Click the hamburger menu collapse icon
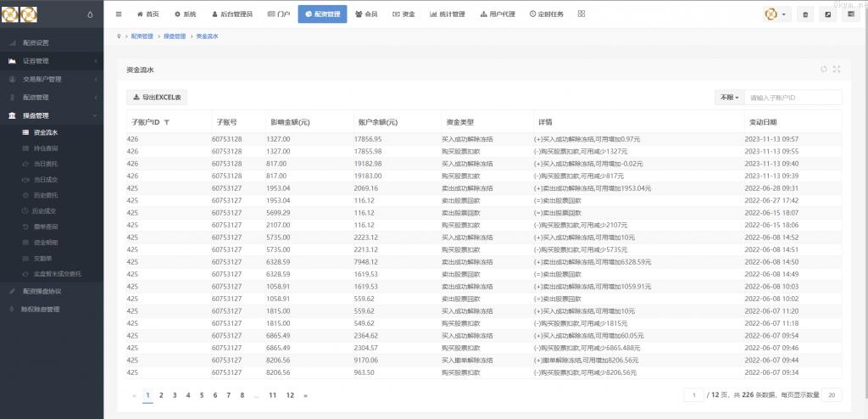The height and width of the screenshot is (419, 868). 119,14
